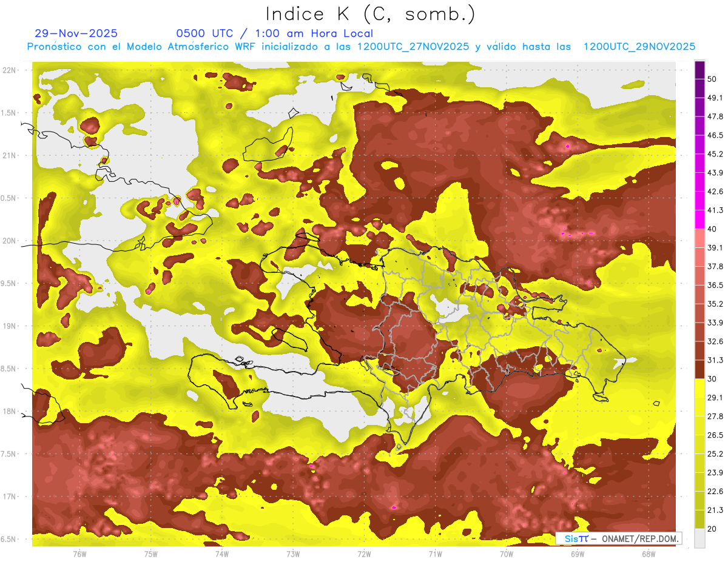This screenshot has width=728, height=562.
Task: Click the '71W' longitude axis label
Action: click(435, 554)
